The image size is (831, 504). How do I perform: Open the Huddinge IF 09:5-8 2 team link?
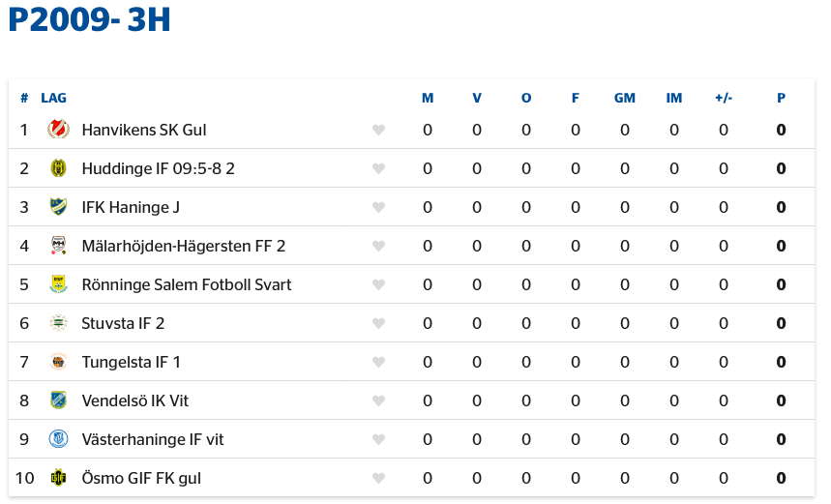coord(159,168)
